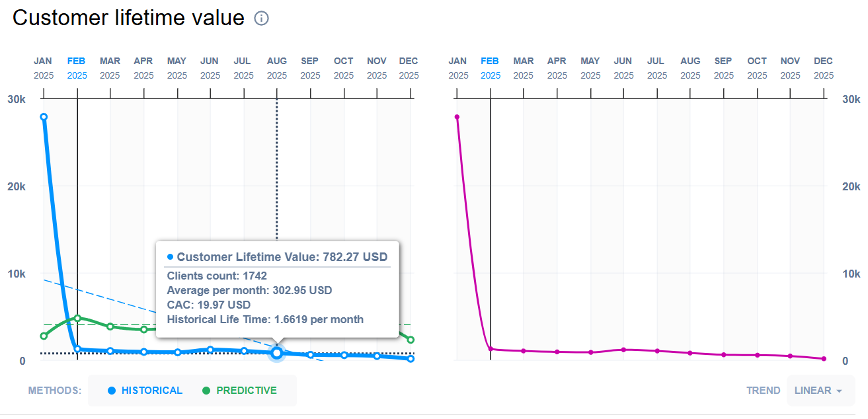Click the highlighted August historical data point
Image resolution: width=868 pixels, height=419 pixels.
(277, 353)
